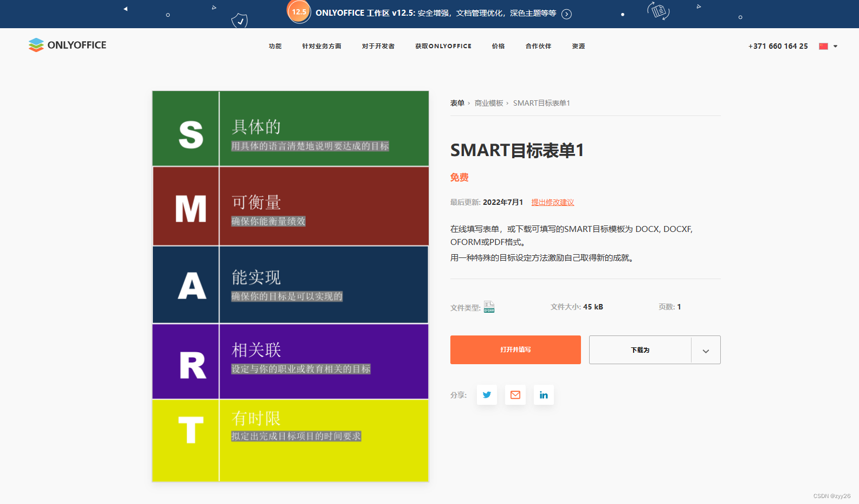Click the 打开并填写 button

pos(515,350)
